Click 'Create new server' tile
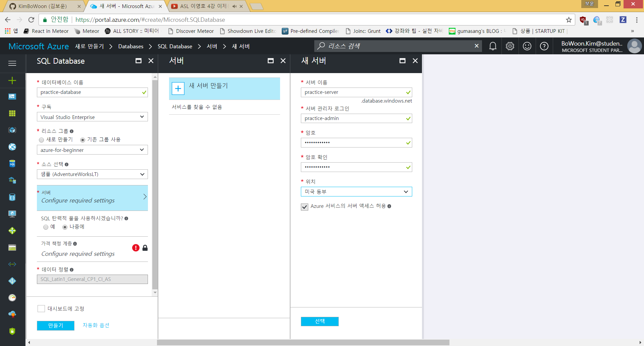 point(224,89)
